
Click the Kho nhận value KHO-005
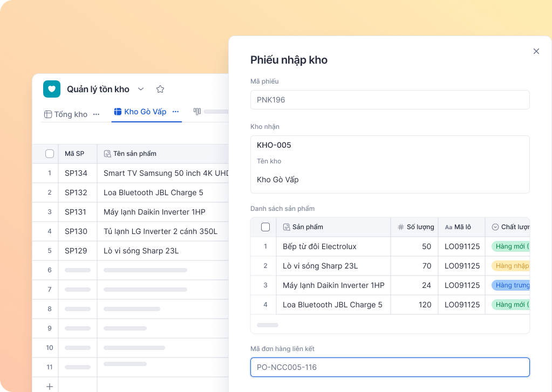coord(274,145)
